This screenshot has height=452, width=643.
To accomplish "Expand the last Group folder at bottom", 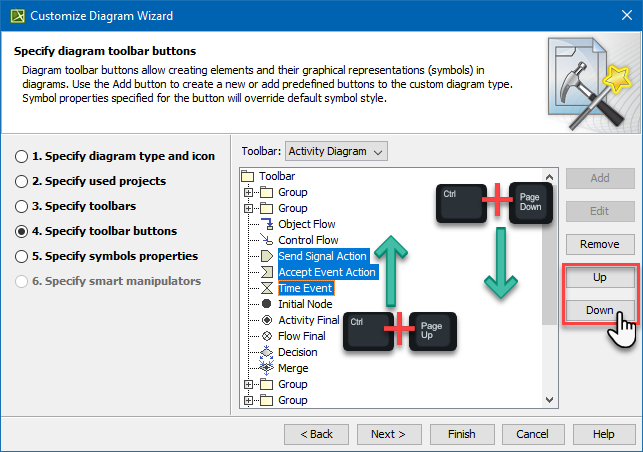I will [x=248, y=400].
